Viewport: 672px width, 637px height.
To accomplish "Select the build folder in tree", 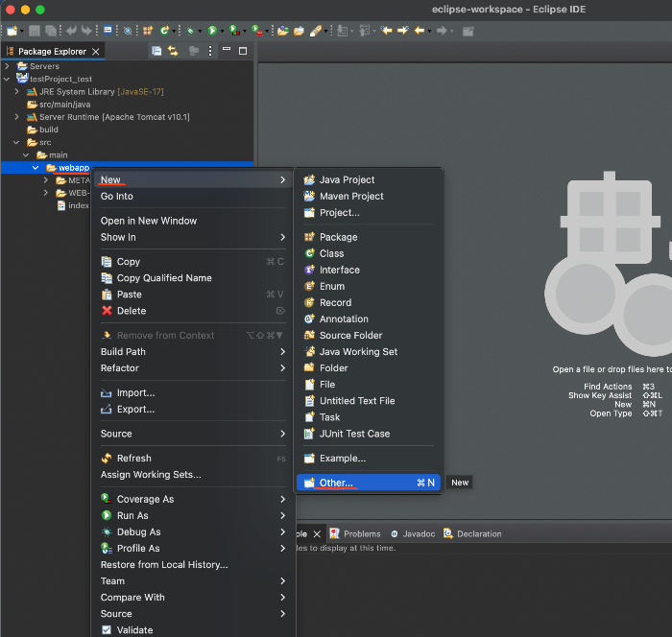I will point(42,130).
